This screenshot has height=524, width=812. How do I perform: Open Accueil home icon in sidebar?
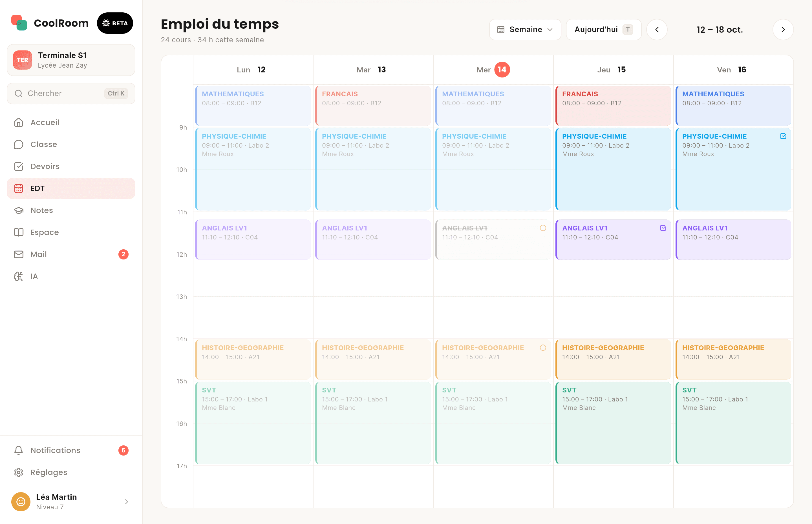click(x=19, y=122)
